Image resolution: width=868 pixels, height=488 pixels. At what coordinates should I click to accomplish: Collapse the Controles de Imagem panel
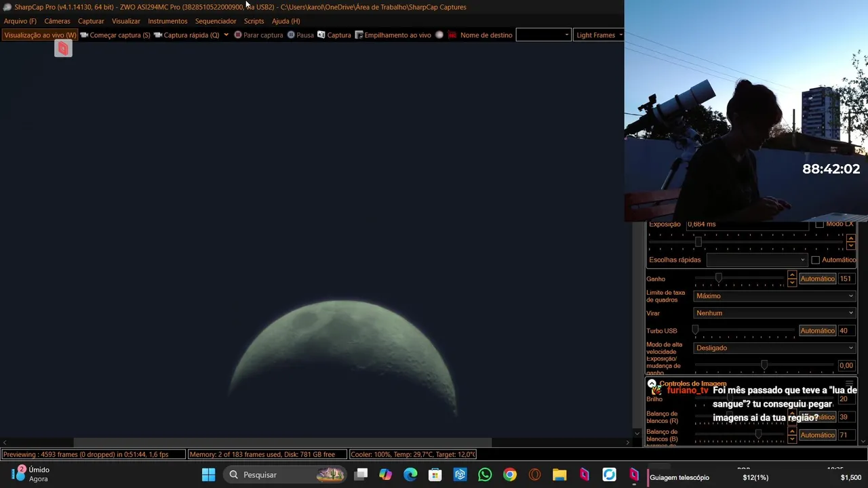652,384
